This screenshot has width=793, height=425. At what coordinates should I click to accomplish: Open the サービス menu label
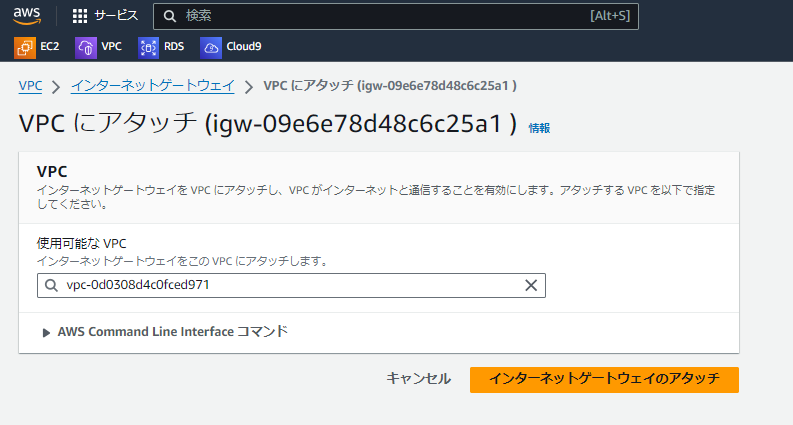[x=116, y=16]
